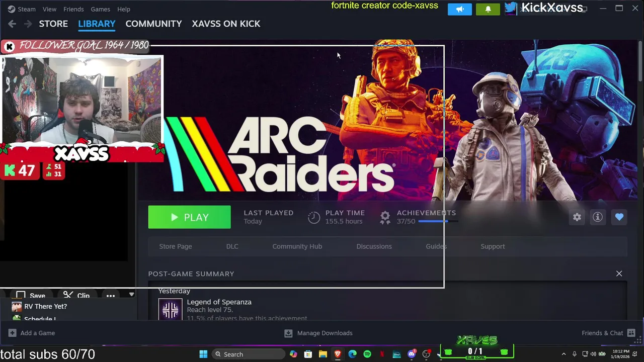The width and height of the screenshot is (644, 362).
Task: Open Discord from the taskbar
Action: point(412,354)
